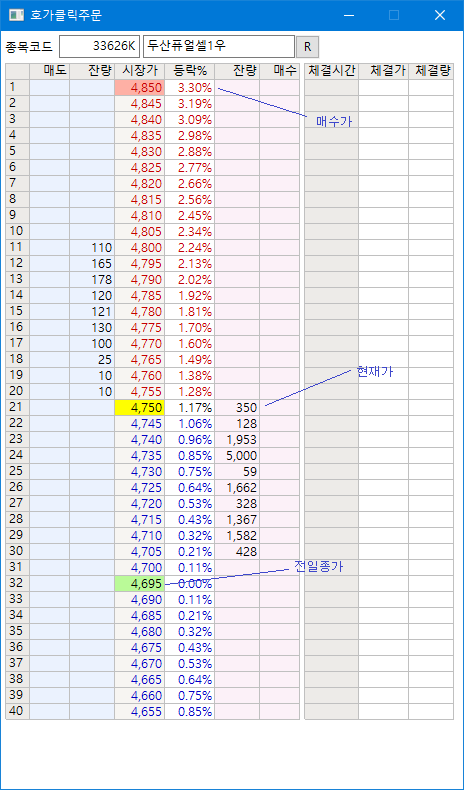Select the price cell 4,665
This screenshot has height=790, width=464.
(140, 680)
